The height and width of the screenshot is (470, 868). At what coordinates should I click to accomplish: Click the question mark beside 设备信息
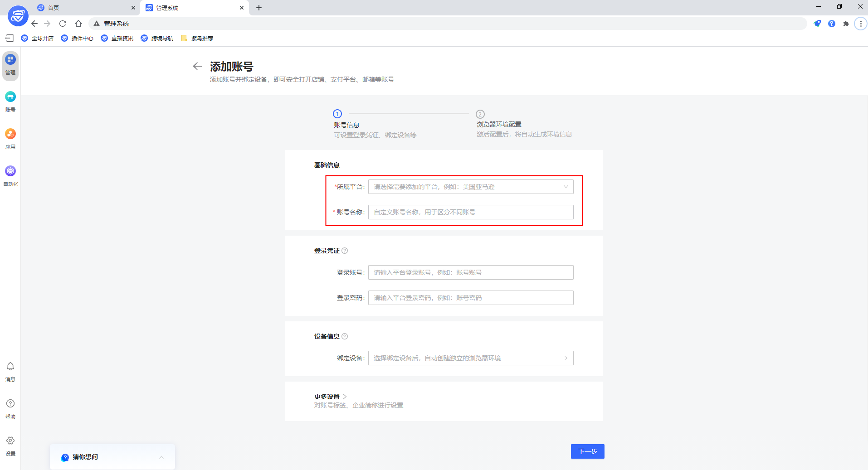coord(346,336)
